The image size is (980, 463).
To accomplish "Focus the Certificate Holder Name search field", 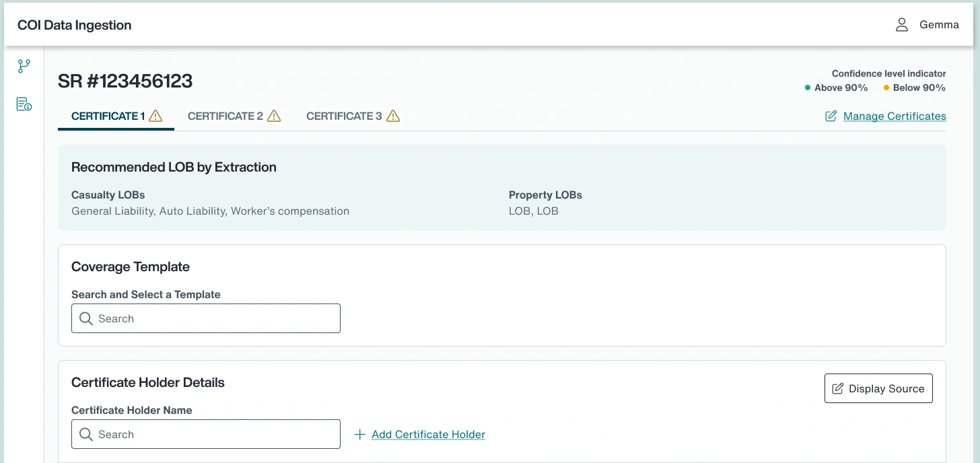I will click(x=206, y=434).
